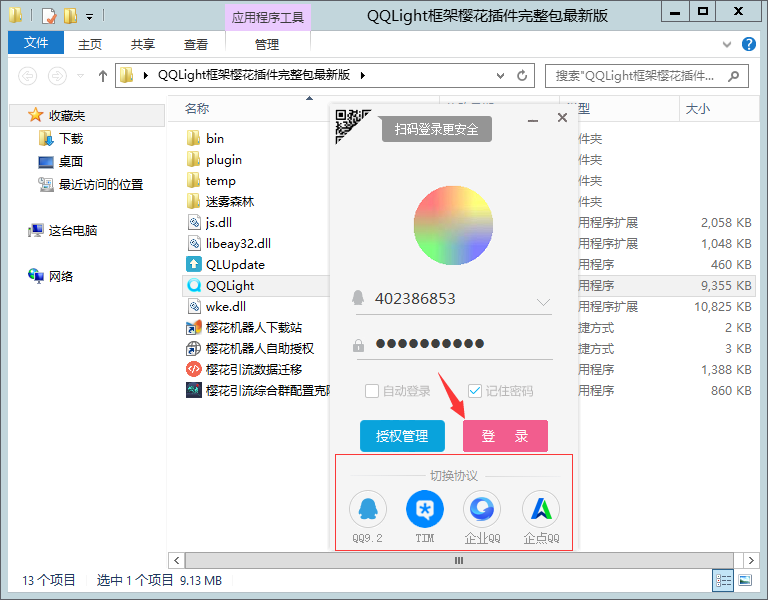Close the QQLight login dialog
Screen dimensions: 768x600
click(x=562, y=118)
